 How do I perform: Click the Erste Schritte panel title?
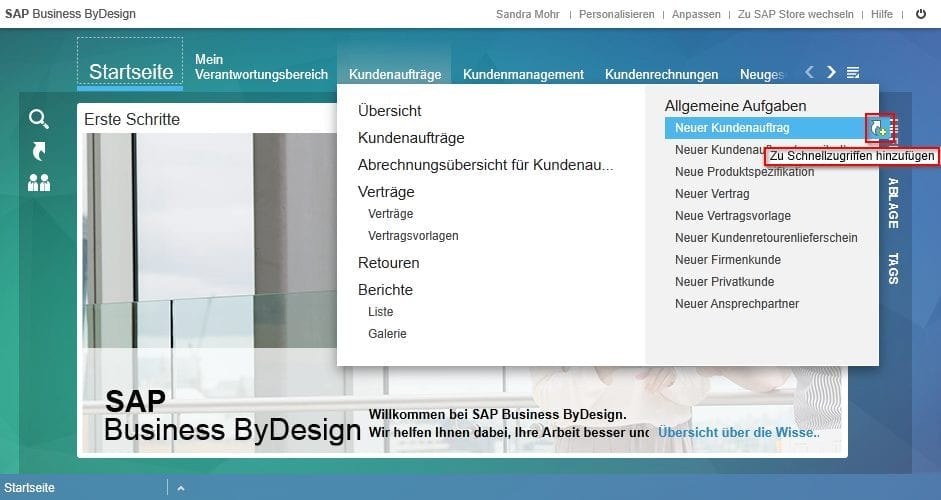pyautogui.click(x=132, y=119)
